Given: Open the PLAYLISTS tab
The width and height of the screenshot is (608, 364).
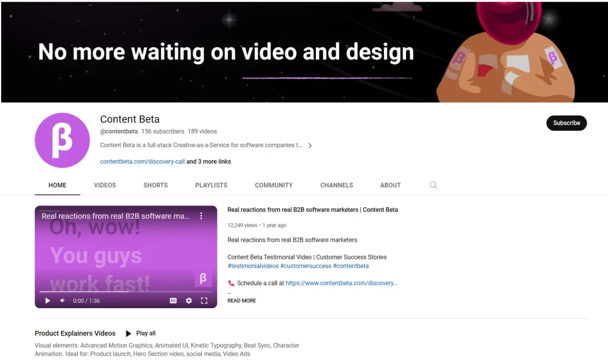Looking at the screenshot, I should pos(211,185).
